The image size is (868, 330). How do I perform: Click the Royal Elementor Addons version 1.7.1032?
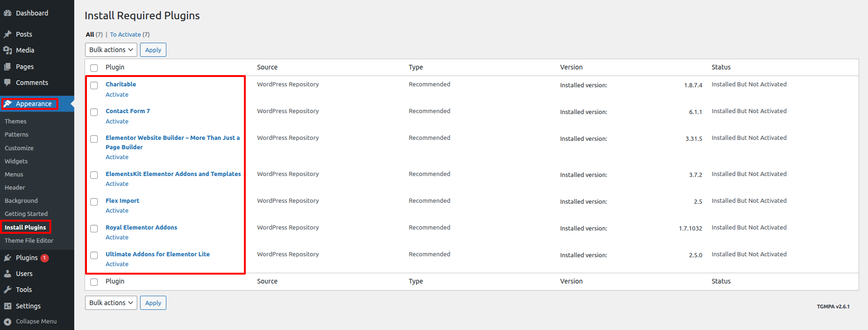[690, 229]
